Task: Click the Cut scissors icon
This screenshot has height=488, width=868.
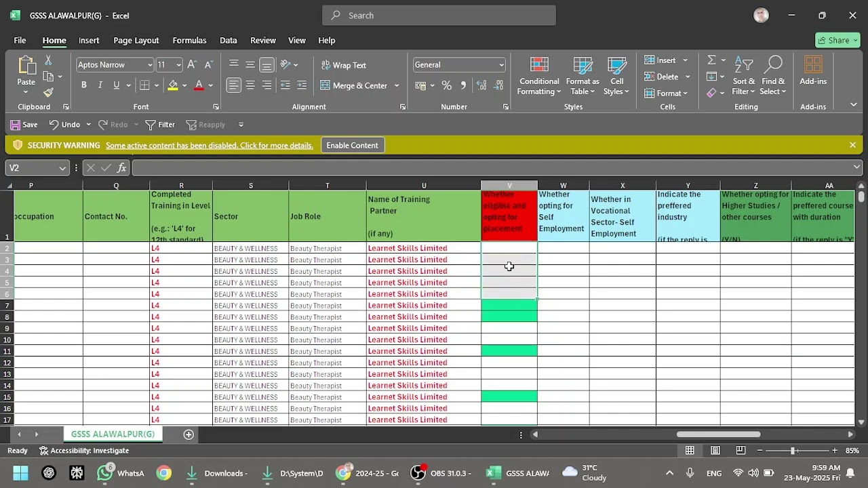Action: (x=48, y=60)
